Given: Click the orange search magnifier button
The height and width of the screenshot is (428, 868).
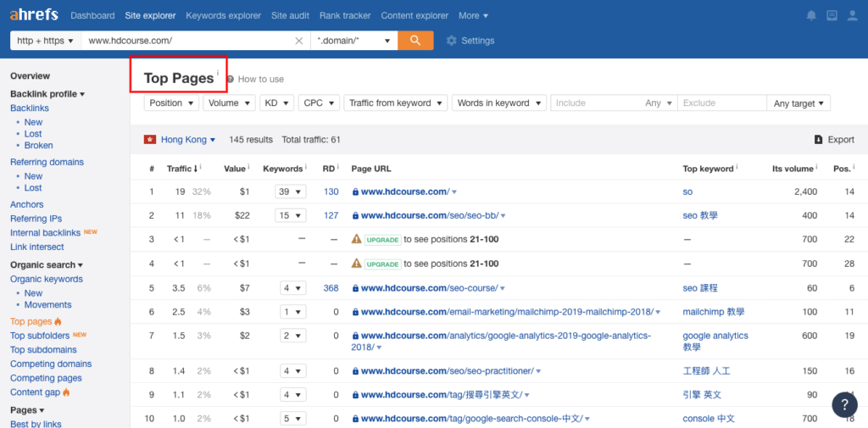Looking at the screenshot, I should [415, 41].
